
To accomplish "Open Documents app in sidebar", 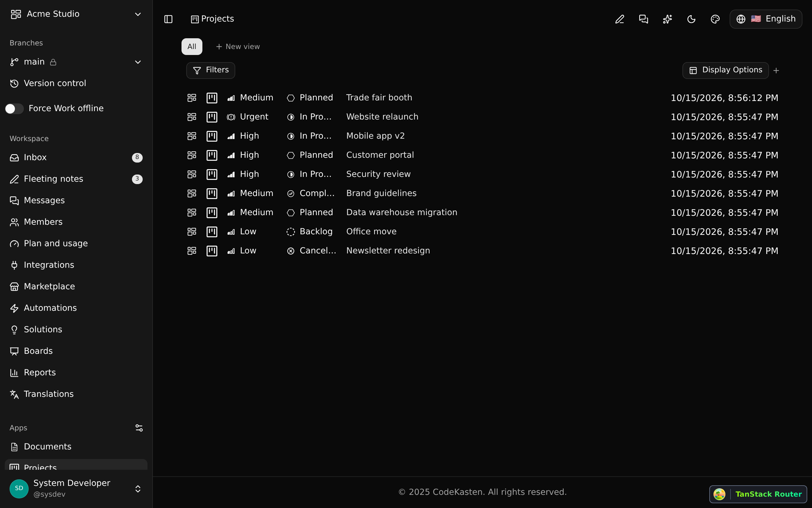I will point(76,446).
